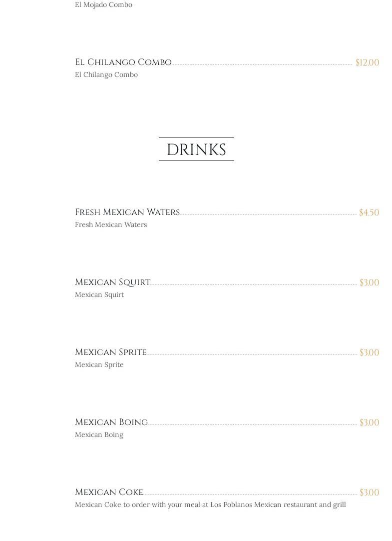Click the $3.00 price beside Mexican Sprite
The height and width of the screenshot is (541, 392).
tap(369, 352)
